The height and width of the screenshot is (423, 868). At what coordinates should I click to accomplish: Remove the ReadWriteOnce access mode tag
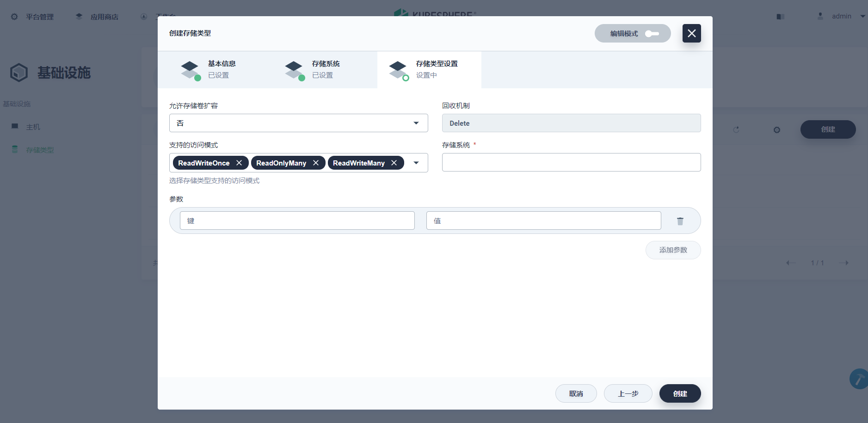239,163
